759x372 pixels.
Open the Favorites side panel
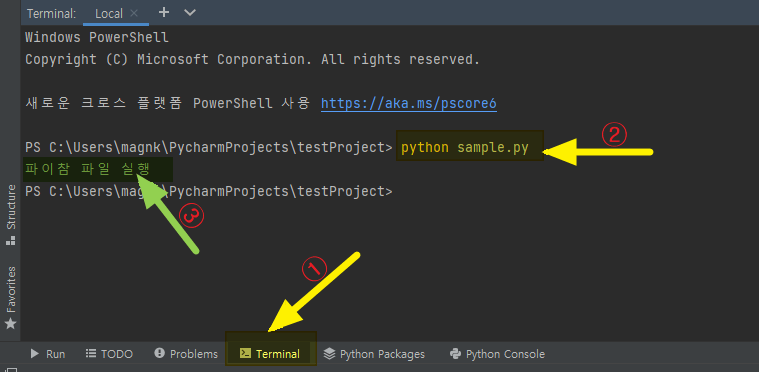pos(10,297)
